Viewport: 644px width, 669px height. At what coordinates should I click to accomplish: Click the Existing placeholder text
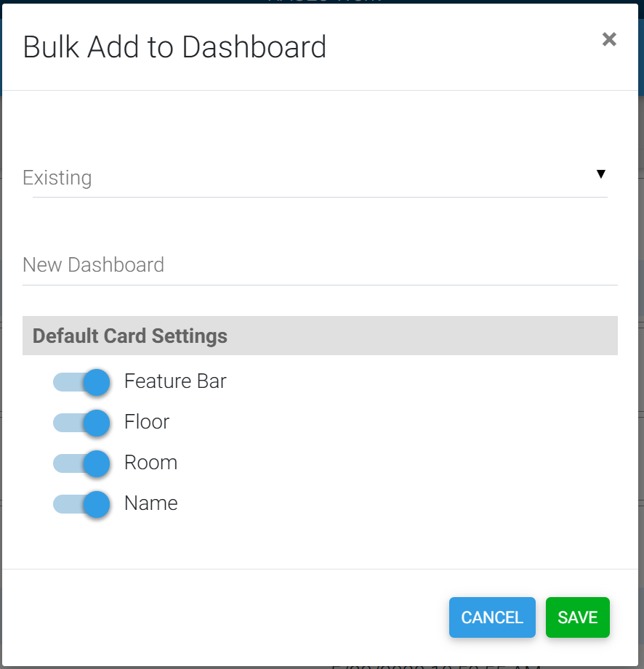[x=57, y=178]
